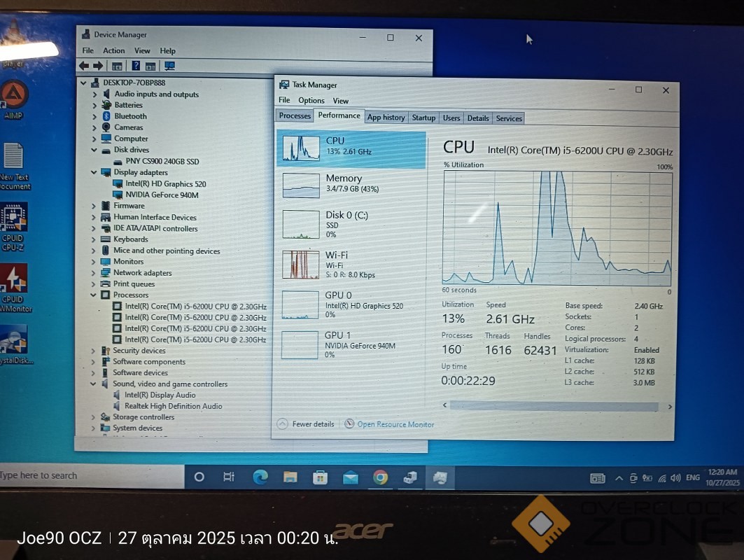Image resolution: width=744 pixels, height=560 pixels.
Task: Open Task View on taskbar
Action: click(229, 477)
